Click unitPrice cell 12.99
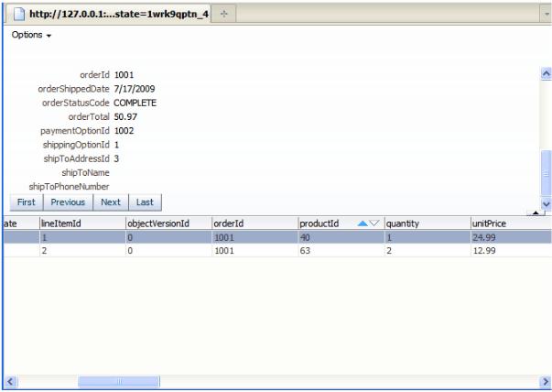The width and height of the screenshot is (552, 392). tap(511, 251)
